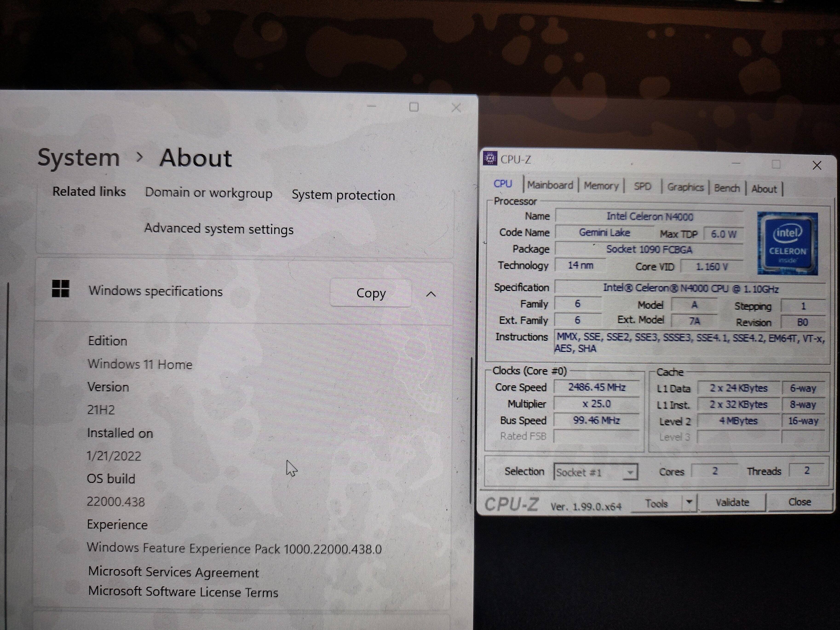The width and height of the screenshot is (840, 630).
Task: Click the CPU-Z app icon in title bar
Action: [490, 158]
